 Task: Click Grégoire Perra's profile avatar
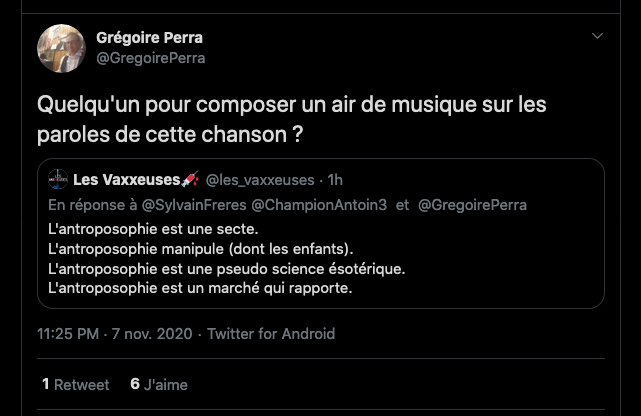point(61,48)
